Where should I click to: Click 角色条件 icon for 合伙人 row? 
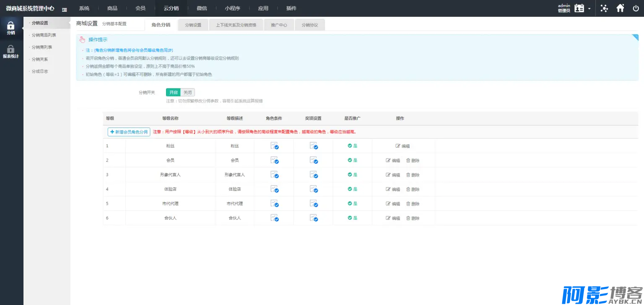coord(274,218)
